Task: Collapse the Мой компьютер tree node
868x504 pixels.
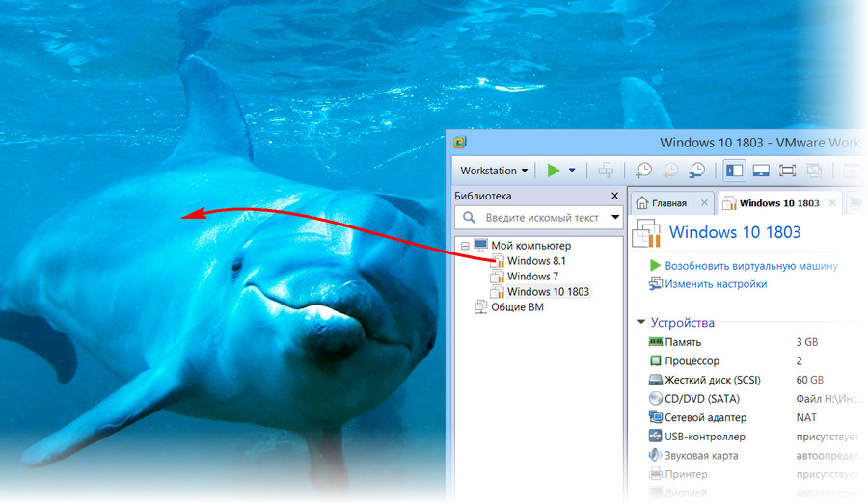Action: click(x=465, y=246)
